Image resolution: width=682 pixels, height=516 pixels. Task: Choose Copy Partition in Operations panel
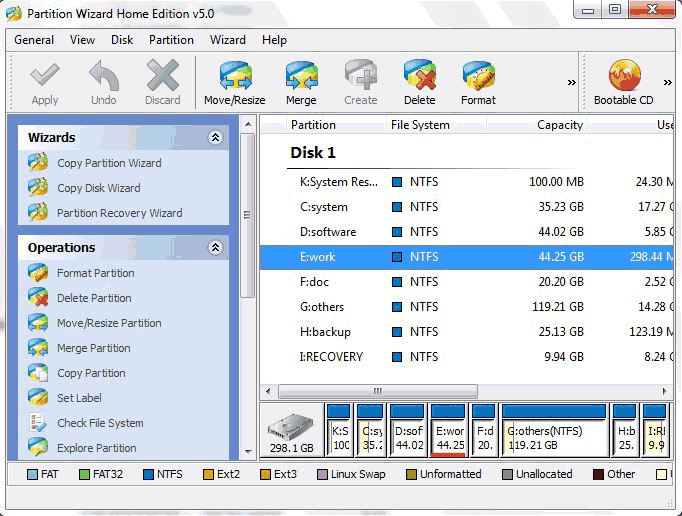[x=91, y=373]
